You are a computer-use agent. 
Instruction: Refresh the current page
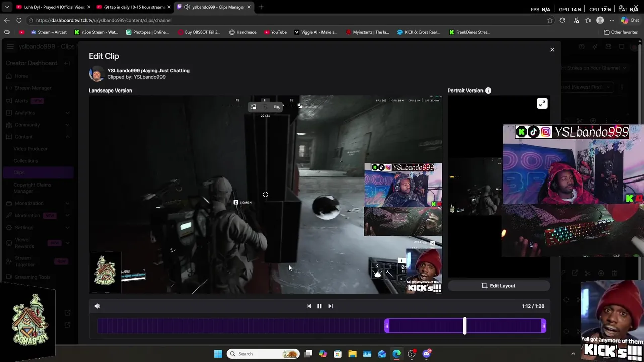tap(19, 20)
